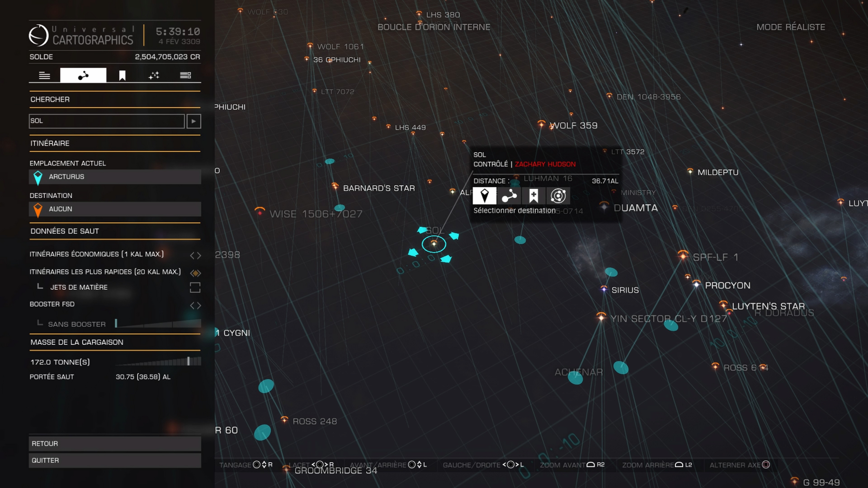Click the ZACHARY HUDSON controller name
Image resolution: width=868 pixels, height=488 pixels.
point(545,164)
